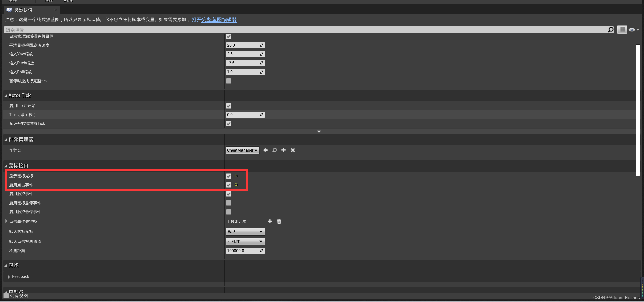Reset 显示鼠标光标 to default yellow arrow
Screen dimensions: 644x302
[x=236, y=176]
